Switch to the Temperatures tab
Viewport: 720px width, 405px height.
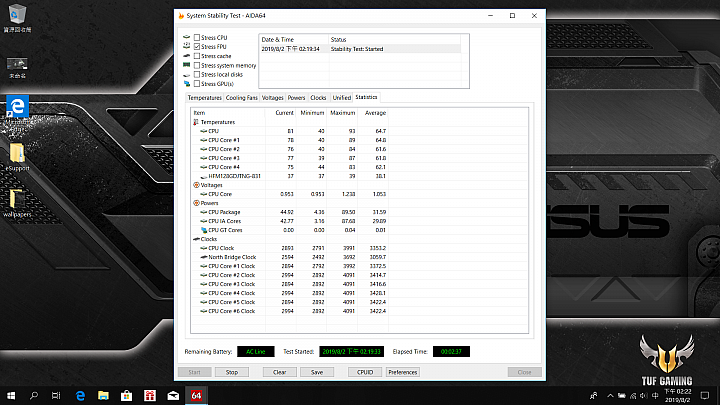[x=204, y=98]
